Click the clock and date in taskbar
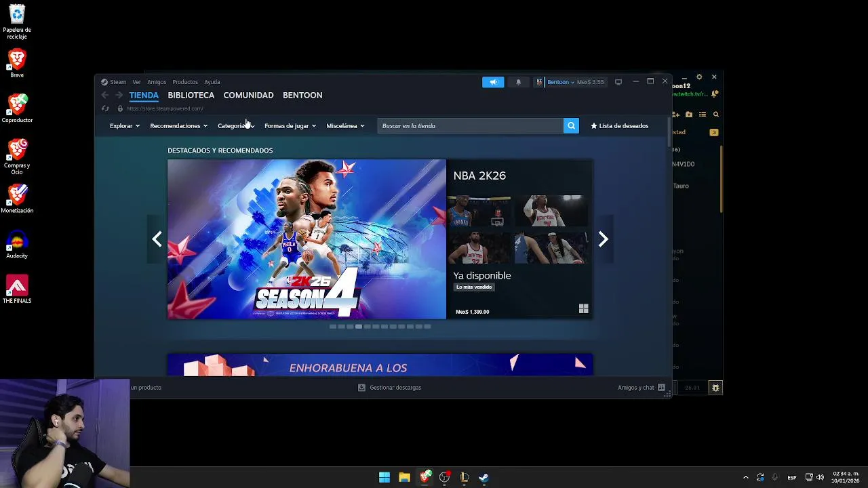This screenshot has height=488, width=868. point(844,477)
